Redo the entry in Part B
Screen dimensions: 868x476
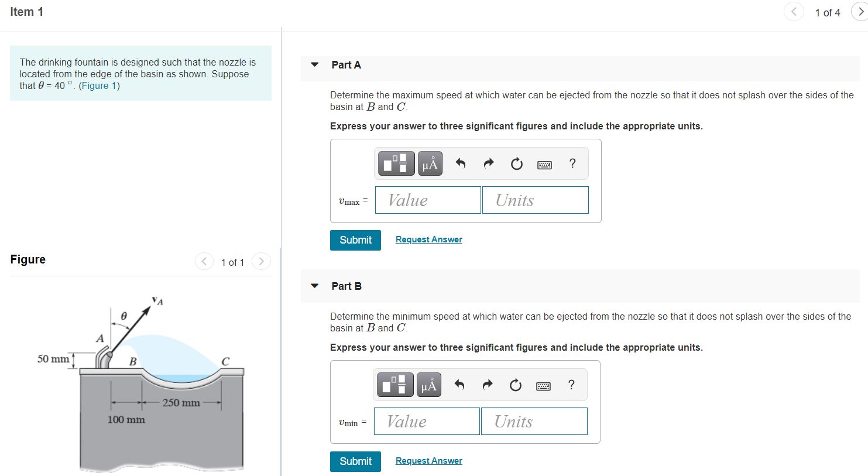(488, 385)
